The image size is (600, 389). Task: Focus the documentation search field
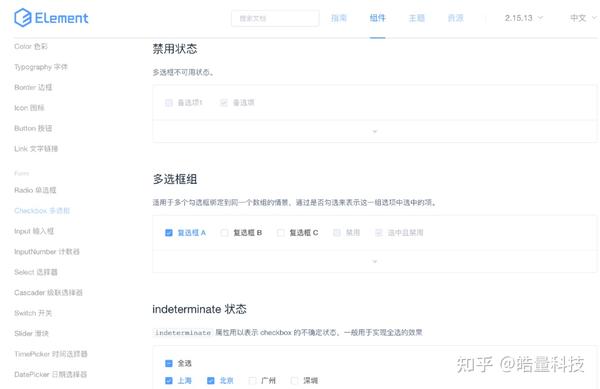click(x=275, y=18)
